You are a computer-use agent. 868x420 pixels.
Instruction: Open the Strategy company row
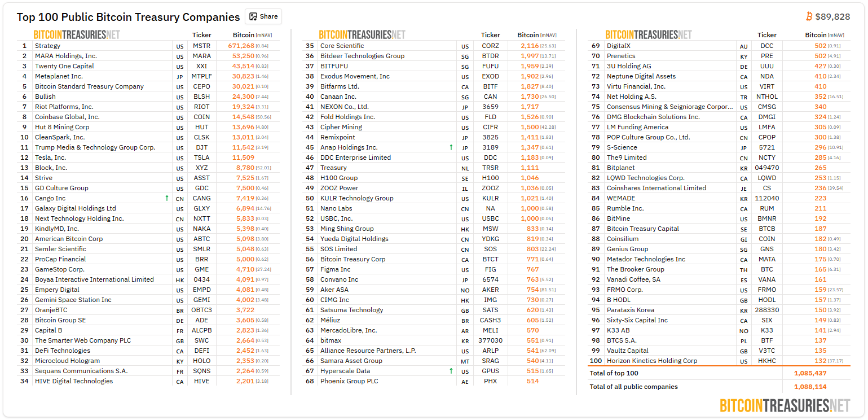coord(47,46)
